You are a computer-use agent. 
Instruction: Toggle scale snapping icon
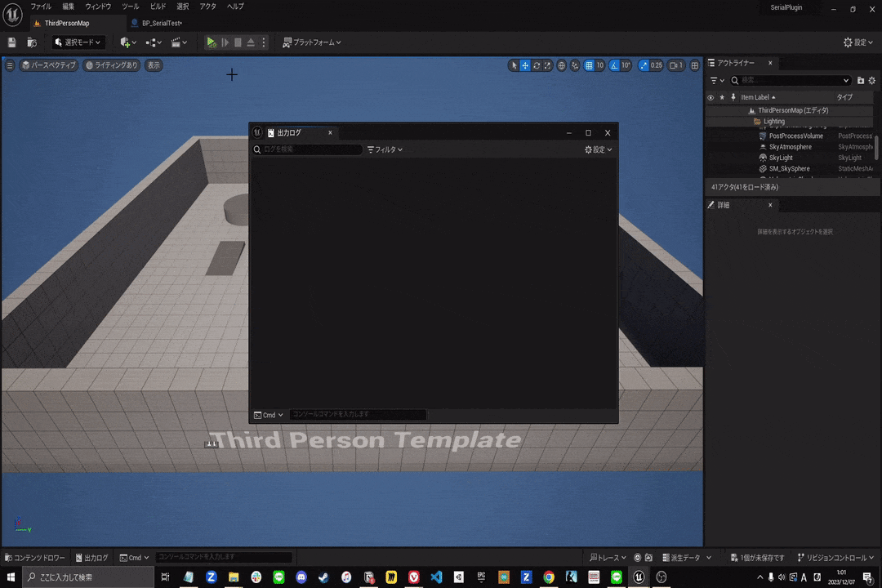pyautogui.click(x=644, y=65)
